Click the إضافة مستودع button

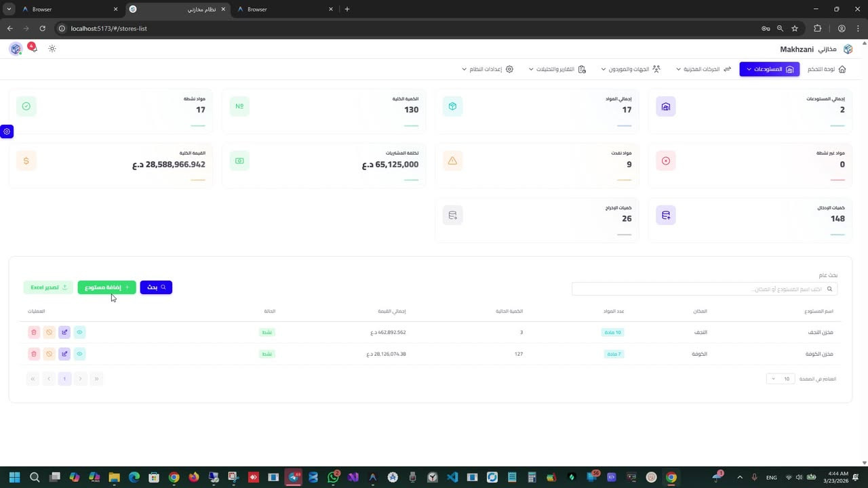[106, 287]
